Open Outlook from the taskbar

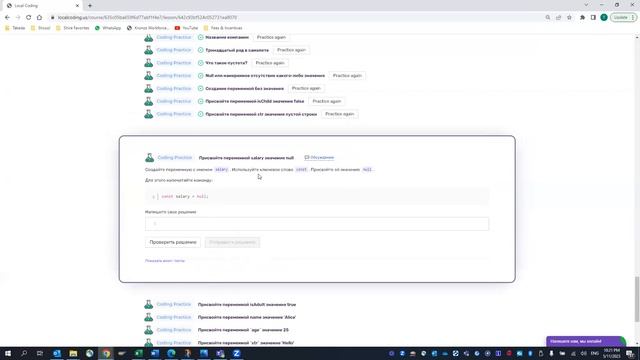coord(57,353)
